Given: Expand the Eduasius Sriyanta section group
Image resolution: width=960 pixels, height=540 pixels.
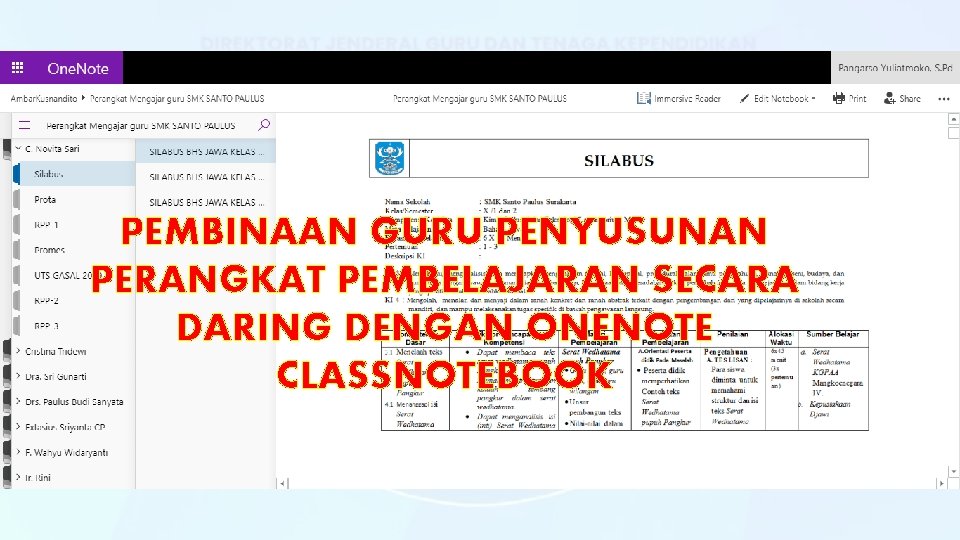Looking at the screenshot, I should pos(18,427).
